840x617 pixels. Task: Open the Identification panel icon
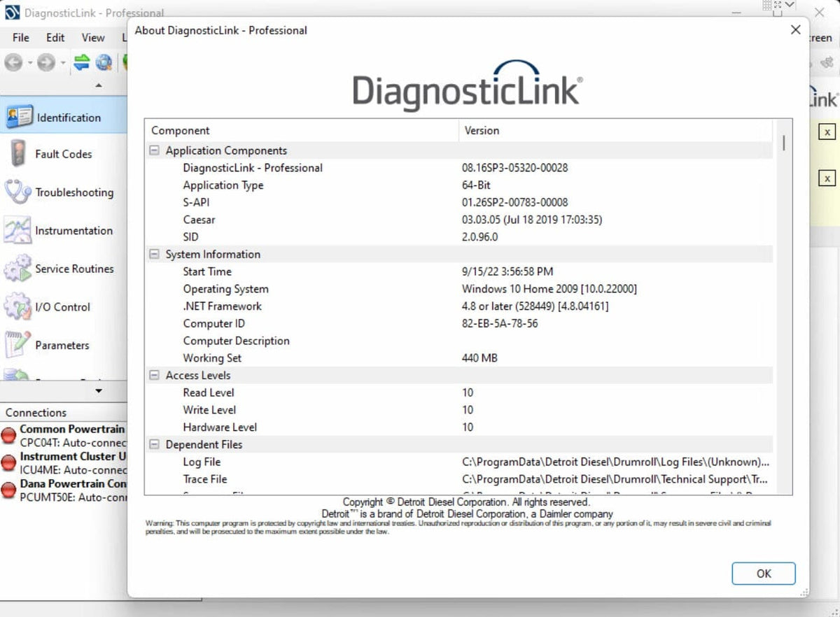pyautogui.click(x=19, y=117)
